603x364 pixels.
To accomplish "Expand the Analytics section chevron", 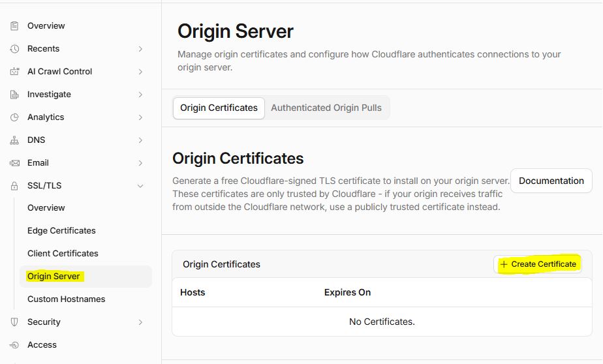I will [140, 117].
